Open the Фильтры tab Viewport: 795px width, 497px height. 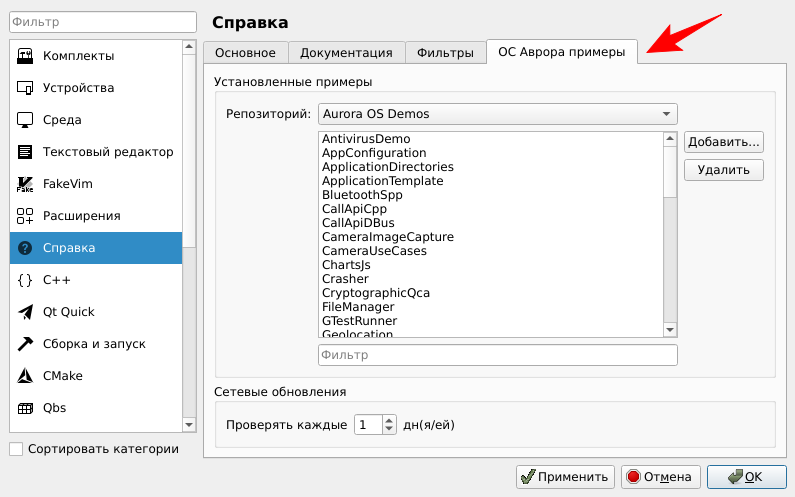pos(445,54)
